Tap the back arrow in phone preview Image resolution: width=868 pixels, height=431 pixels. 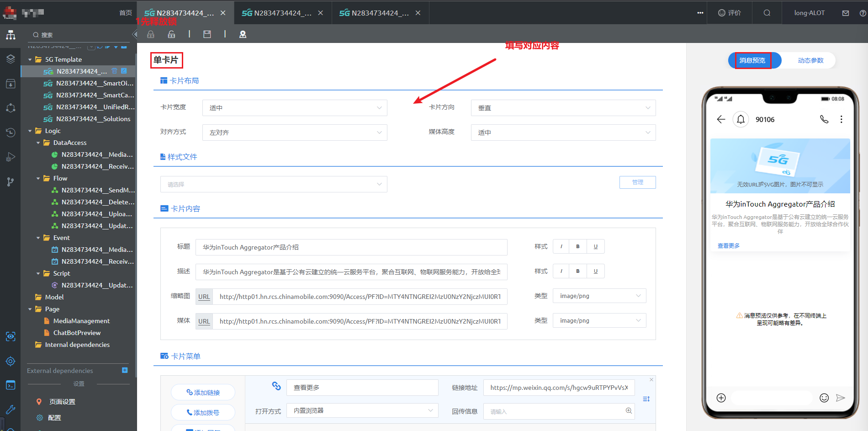[721, 119]
